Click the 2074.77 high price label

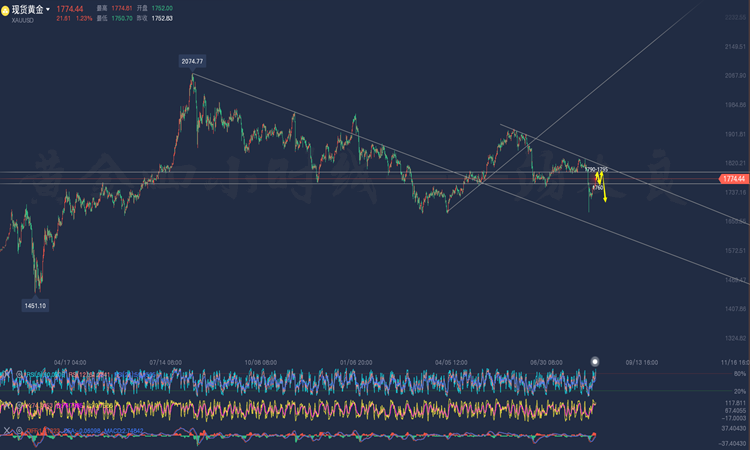192,61
